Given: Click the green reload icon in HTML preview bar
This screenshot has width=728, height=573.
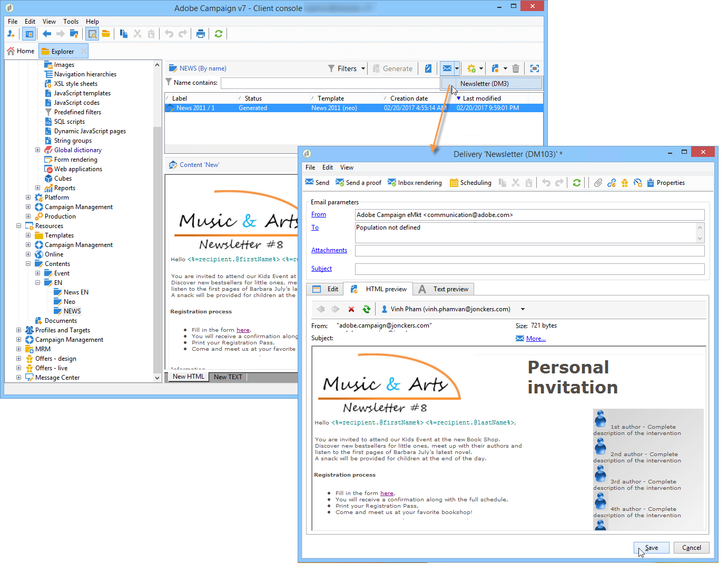Looking at the screenshot, I should pyautogui.click(x=367, y=309).
